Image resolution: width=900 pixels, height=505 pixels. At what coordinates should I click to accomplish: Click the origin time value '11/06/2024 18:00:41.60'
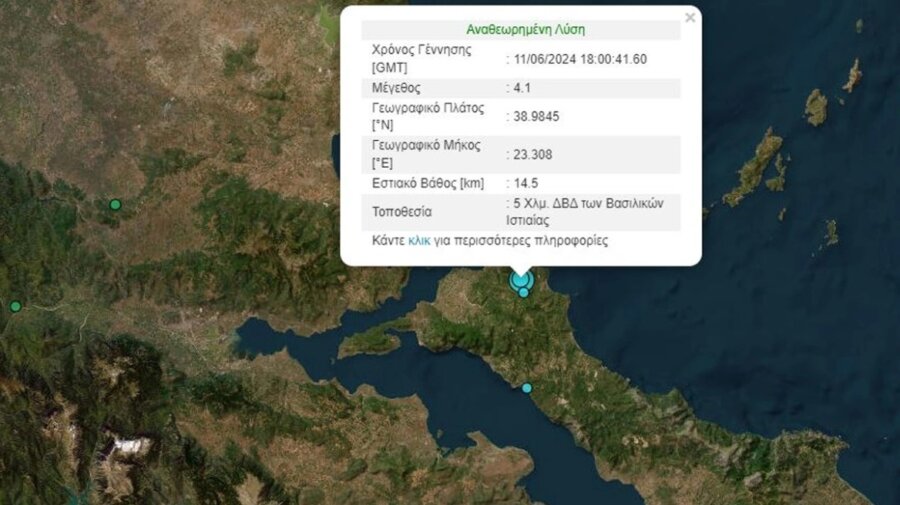580,59
